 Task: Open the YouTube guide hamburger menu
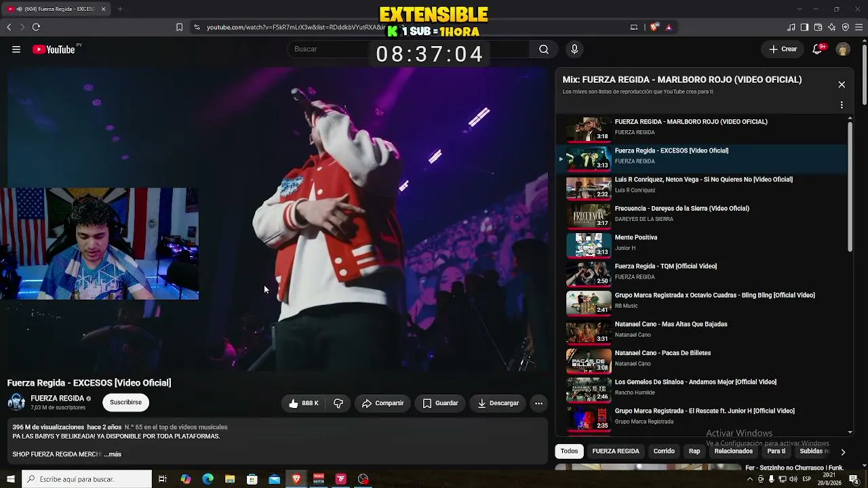point(16,49)
